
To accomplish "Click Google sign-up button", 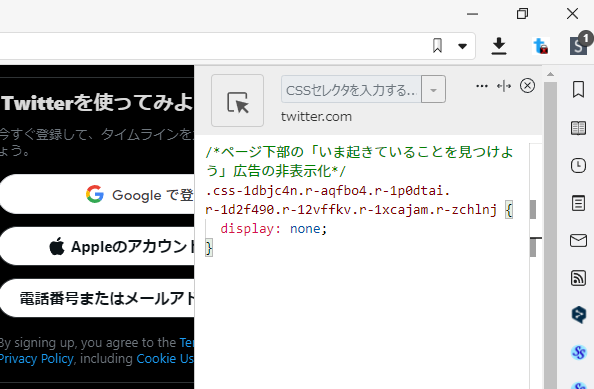I will point(97,195).
